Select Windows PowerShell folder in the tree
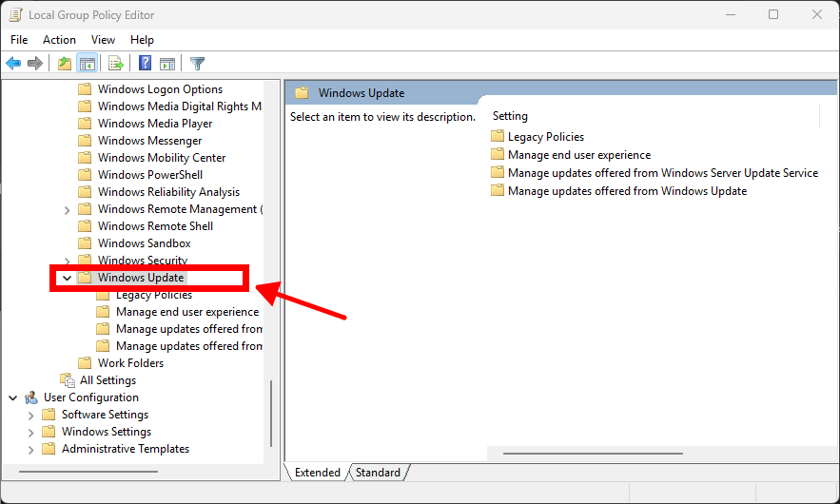Viewport: 840px width, 504px height. (149, 175)
